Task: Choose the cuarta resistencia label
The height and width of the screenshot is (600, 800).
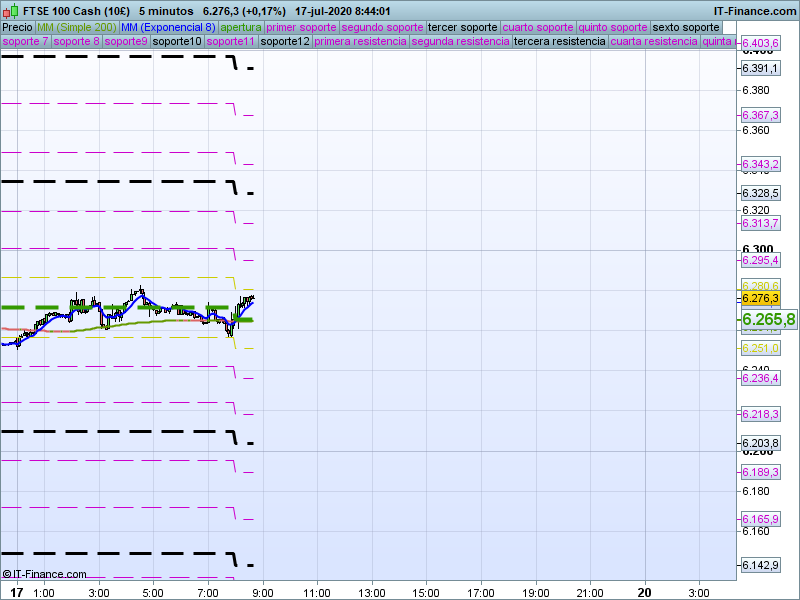Action: pos(654,41)
